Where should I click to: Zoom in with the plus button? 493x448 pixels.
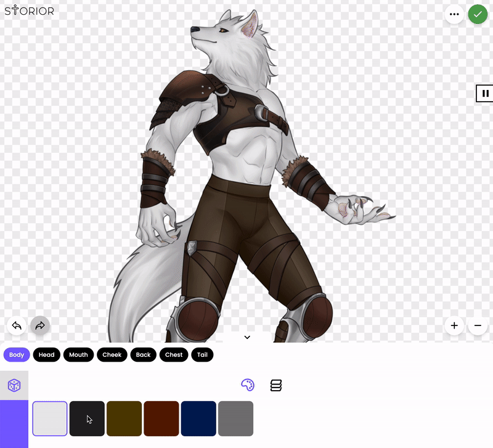click(x=454, y=325)
